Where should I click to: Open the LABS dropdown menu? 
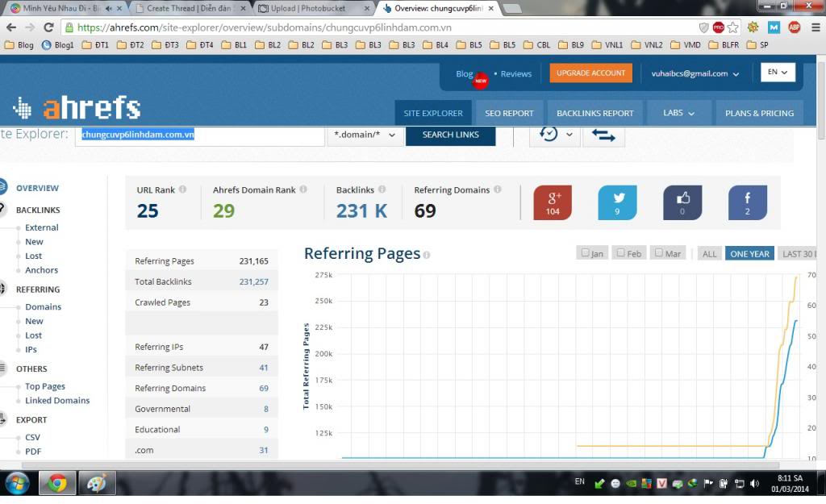tap(678, 113)
